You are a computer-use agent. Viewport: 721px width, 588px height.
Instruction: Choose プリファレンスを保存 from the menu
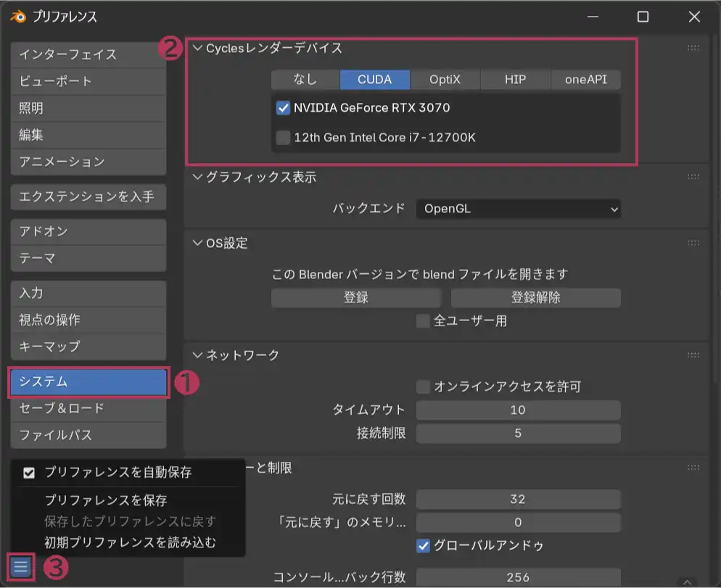(x=106, y=500)
